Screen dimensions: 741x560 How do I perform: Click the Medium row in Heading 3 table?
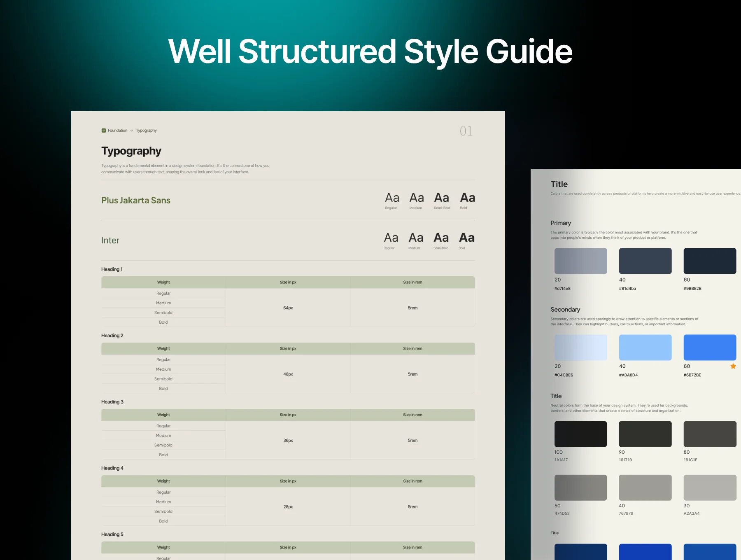pyautogui.click(x=163, y=436)
